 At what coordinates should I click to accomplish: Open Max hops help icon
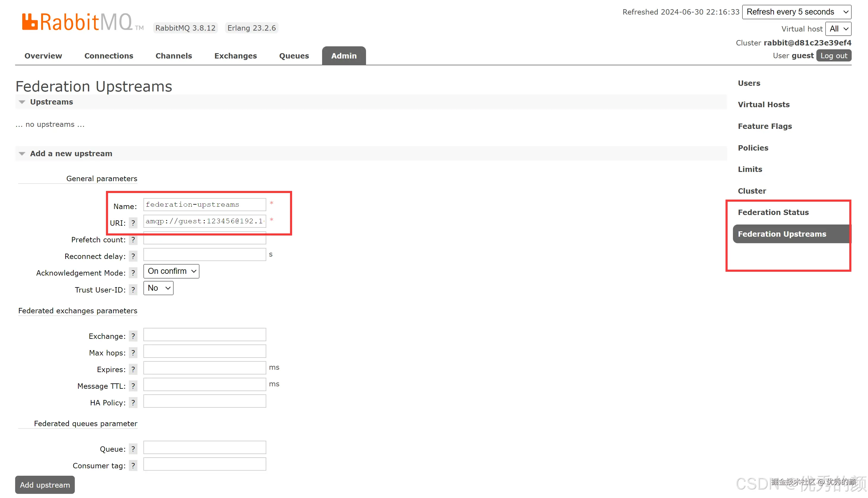(x=133, y=352)
